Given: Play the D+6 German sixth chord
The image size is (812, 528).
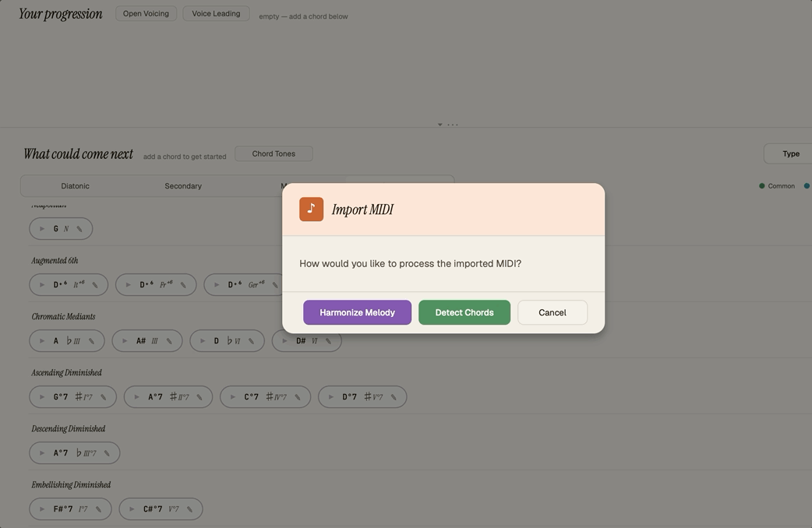Looking at the screenshot, I should [x=217, y=285].
